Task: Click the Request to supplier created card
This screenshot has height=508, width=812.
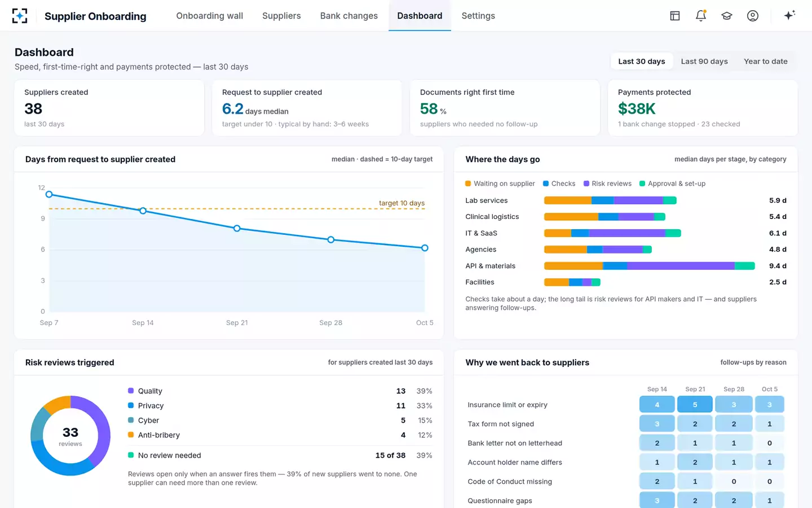Action: (x=307, y=108)
